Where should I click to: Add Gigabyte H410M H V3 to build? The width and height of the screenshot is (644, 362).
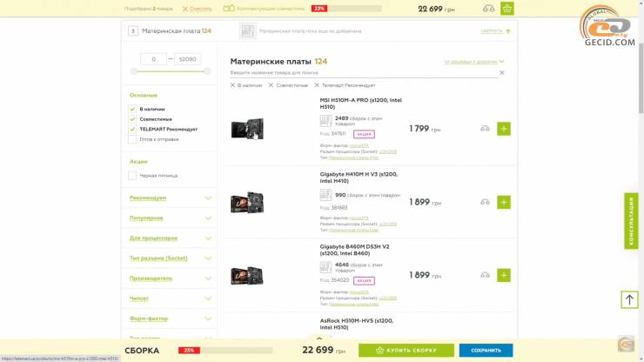[504, 202]
